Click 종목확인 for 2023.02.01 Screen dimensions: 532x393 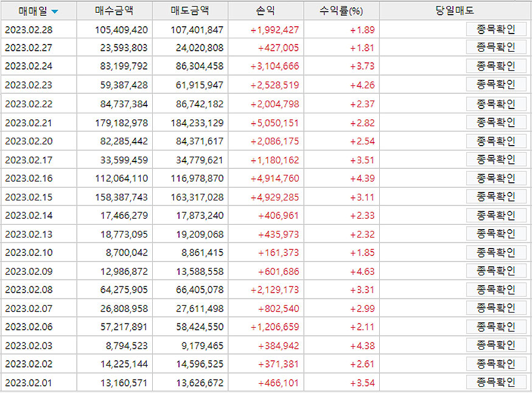pyautogui.click(x=496, y=383)
